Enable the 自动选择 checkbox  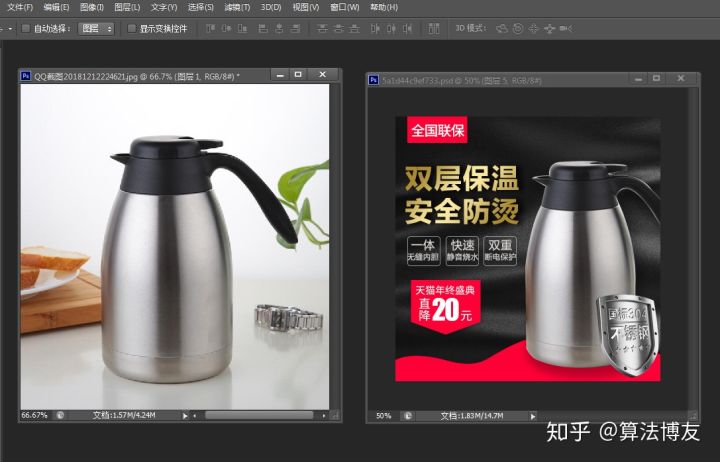[x=26, y=28]
